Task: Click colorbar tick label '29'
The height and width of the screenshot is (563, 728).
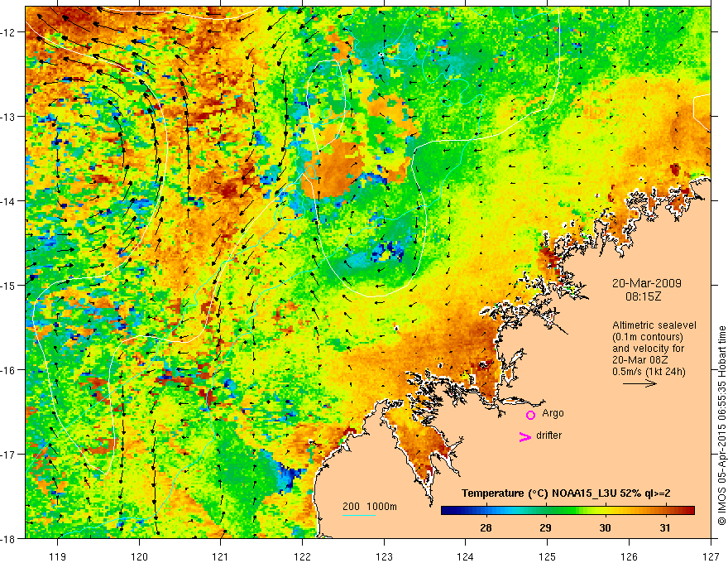Action: tap(545, 527)
